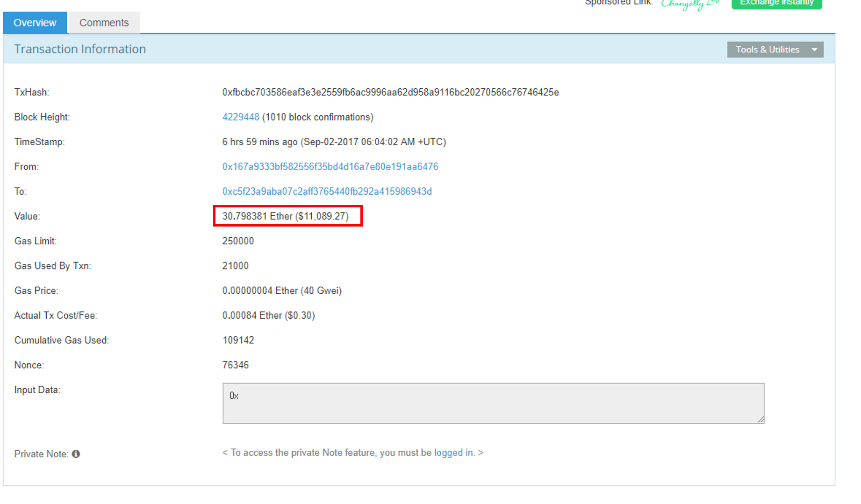Click inside the Input Data text box
This screenshot has height=504, width=861.
pyautogui.click(x=493, y=404)
